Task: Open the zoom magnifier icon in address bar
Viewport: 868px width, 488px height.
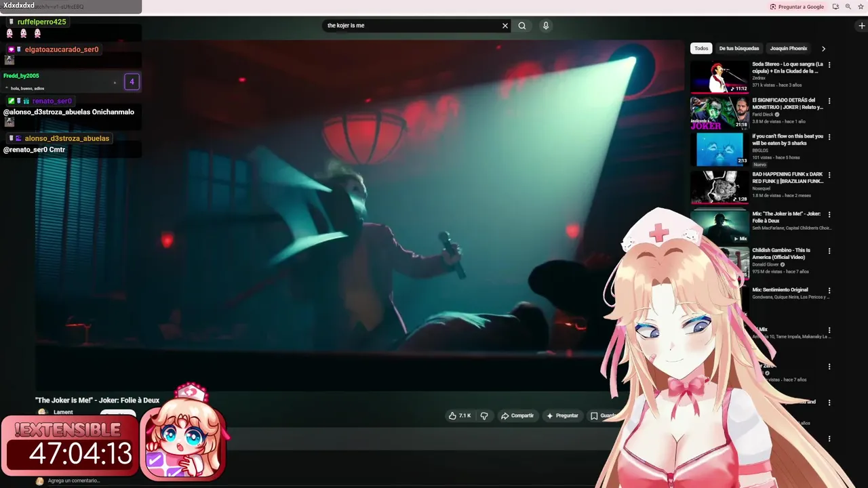Action: coord(848,7)
